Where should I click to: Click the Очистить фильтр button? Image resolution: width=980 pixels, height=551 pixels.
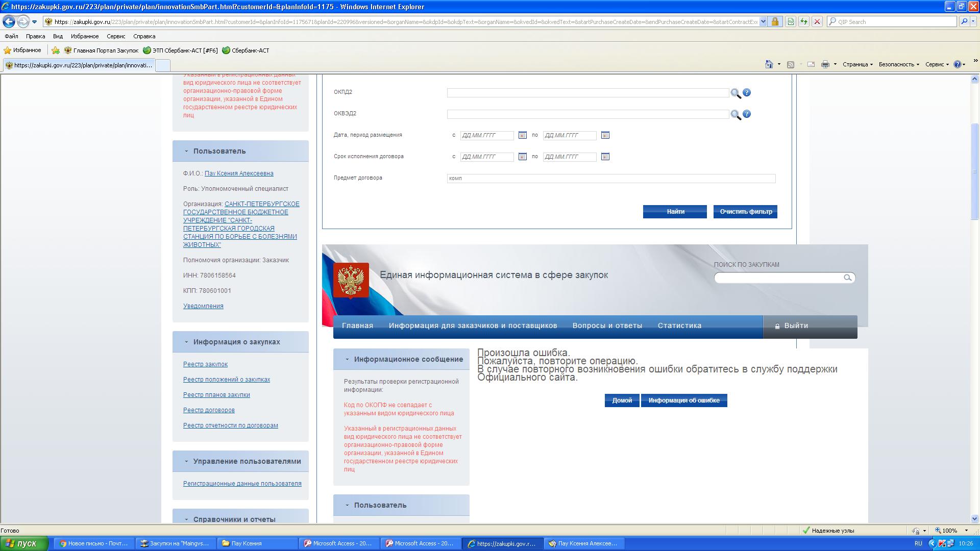click(745, 212)
